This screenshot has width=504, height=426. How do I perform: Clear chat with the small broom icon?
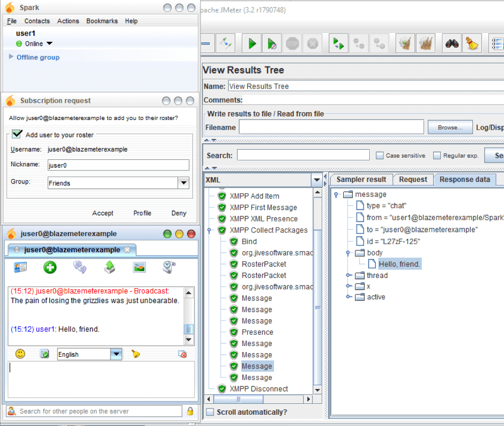point(135,354)
